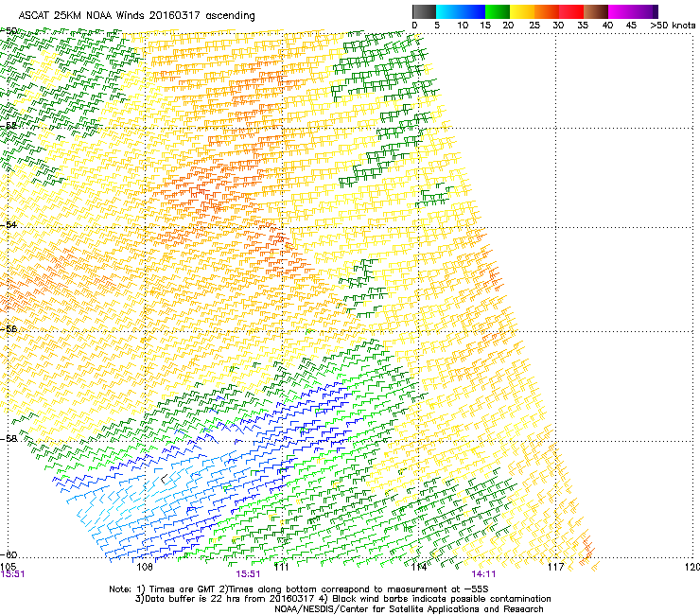The width and height of the screenshot is (700, 615).
Task: Click the black contaminated wind barb near longitude 108
Action: 165,479
